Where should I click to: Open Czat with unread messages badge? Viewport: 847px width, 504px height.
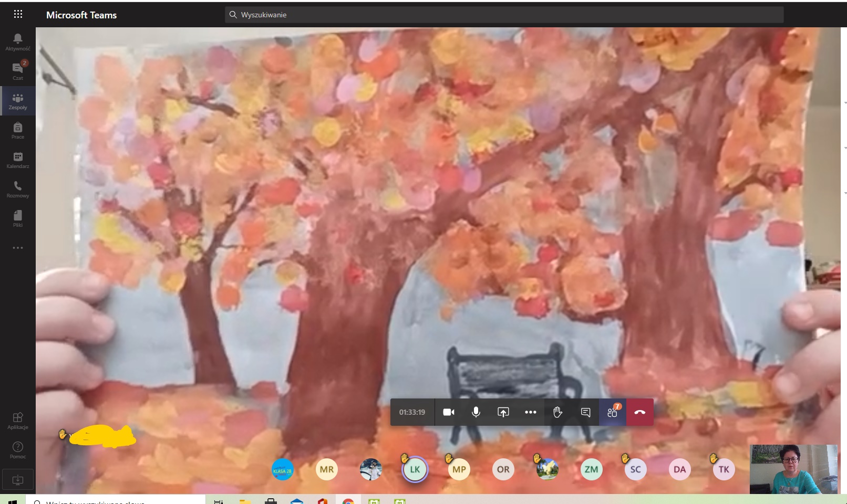pyautogui.click(x=18, y=70)
